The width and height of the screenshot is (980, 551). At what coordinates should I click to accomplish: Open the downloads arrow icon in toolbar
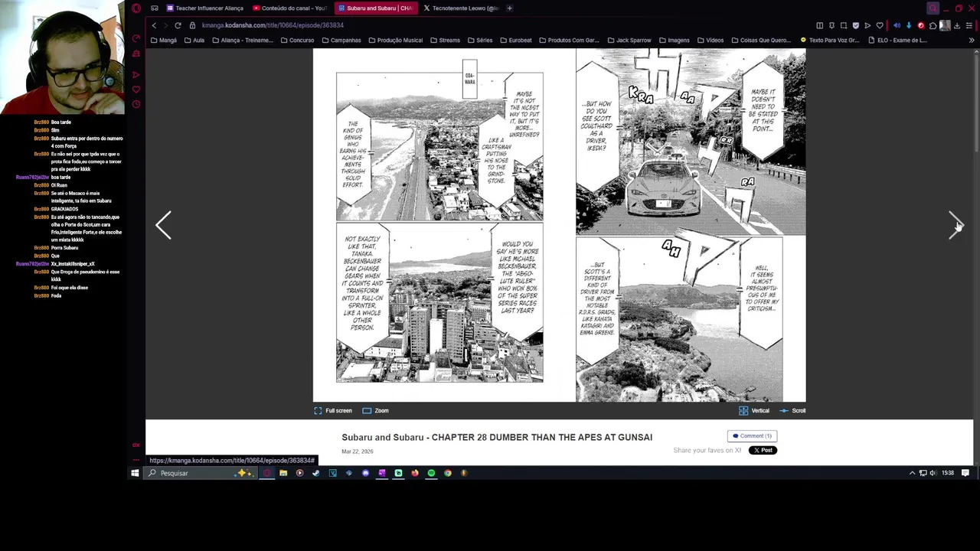point(956,25)
